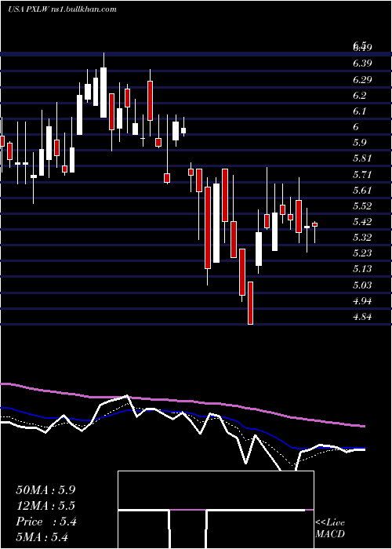Click the 6.29 price axis label
This screenshot has height=549, width=392.
click(362, 79)
